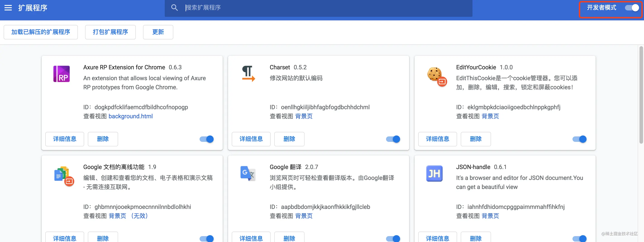This screenshot has height=242, width=644.
Task: Disable the Axure RP extension toggle
Action: click(207, 139)
